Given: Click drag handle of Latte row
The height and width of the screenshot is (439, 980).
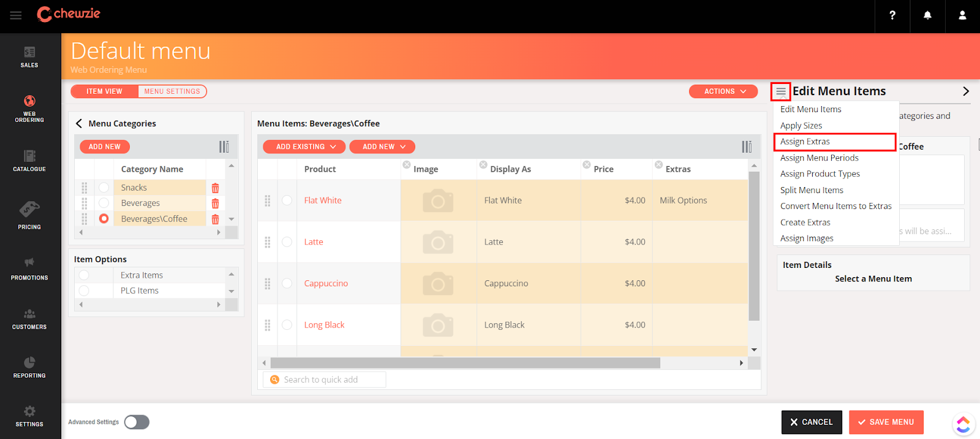Looking at the screenshot, I should click(268, 242).
